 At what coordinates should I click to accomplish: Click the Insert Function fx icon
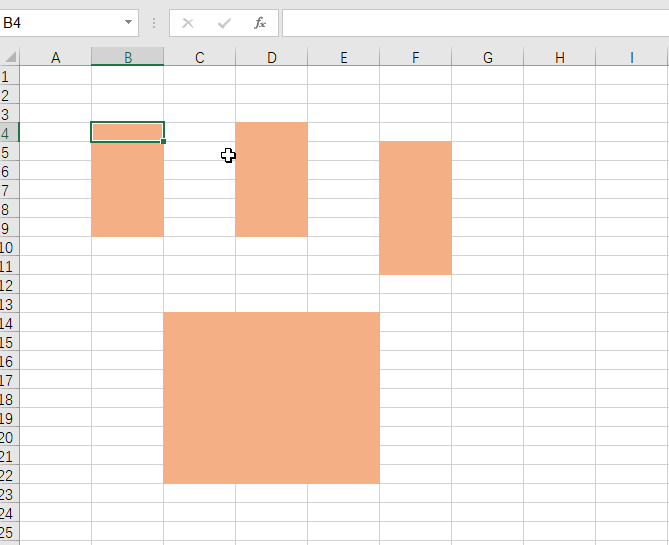click(x=260, y=23)
